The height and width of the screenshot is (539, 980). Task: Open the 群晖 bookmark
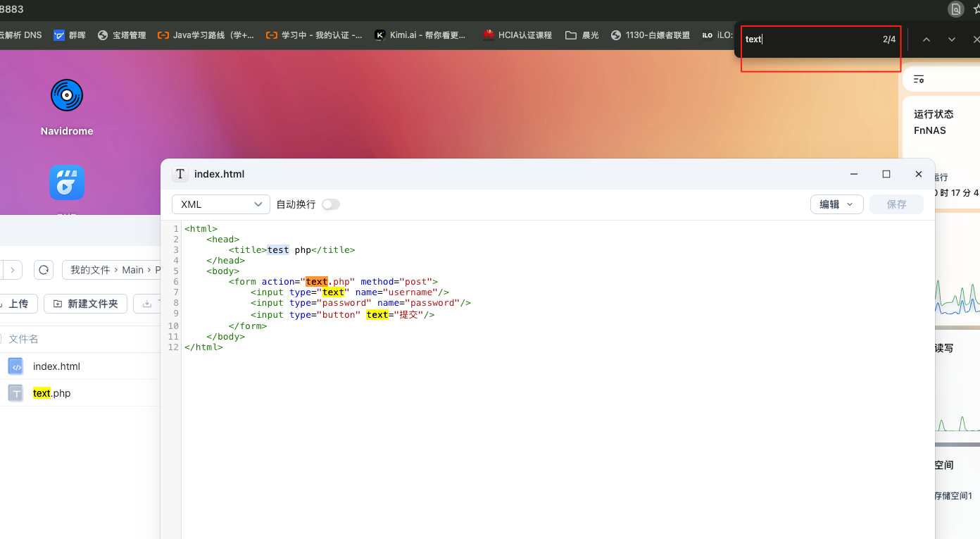[x=70, y=35]
